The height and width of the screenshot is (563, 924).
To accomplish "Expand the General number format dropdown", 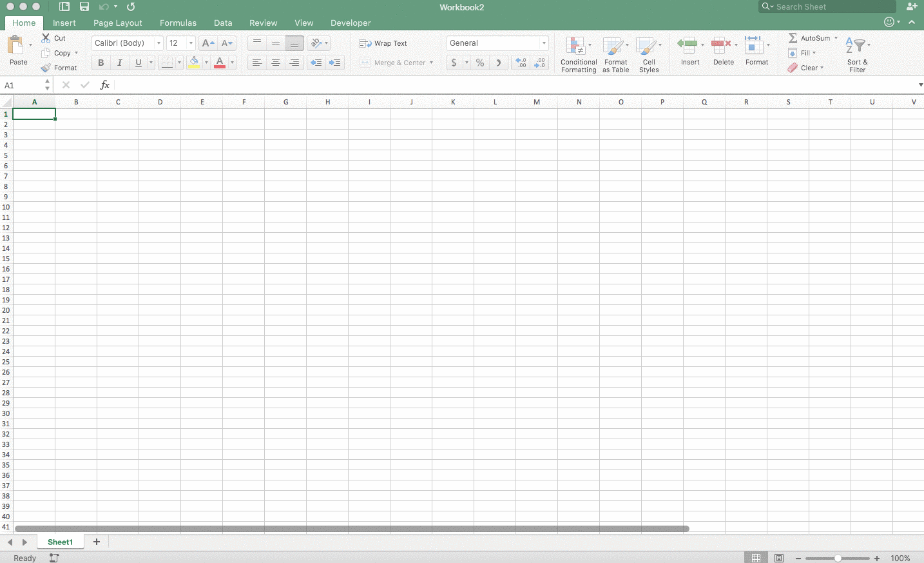I will (x=544, y=43).
